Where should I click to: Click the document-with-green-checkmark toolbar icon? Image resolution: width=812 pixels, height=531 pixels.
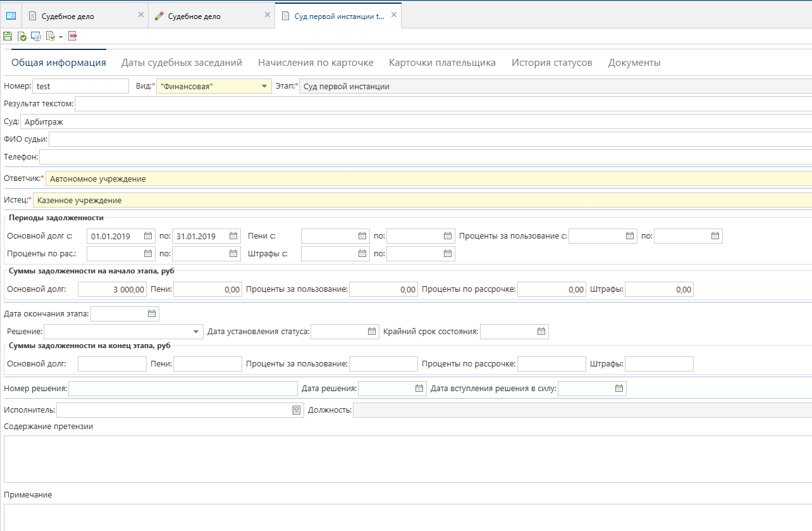[x=22, y=37]
